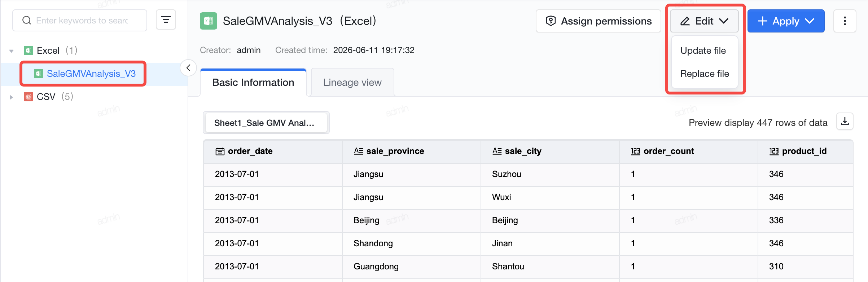868x282 pixels.
Task: Expand the CSV tree group
Action: (x=12, y=97)
